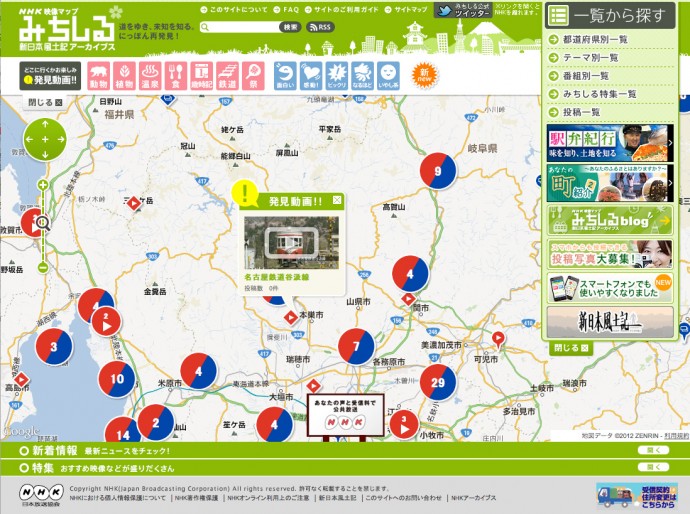Zoom in with the plus button

[43, 185]
